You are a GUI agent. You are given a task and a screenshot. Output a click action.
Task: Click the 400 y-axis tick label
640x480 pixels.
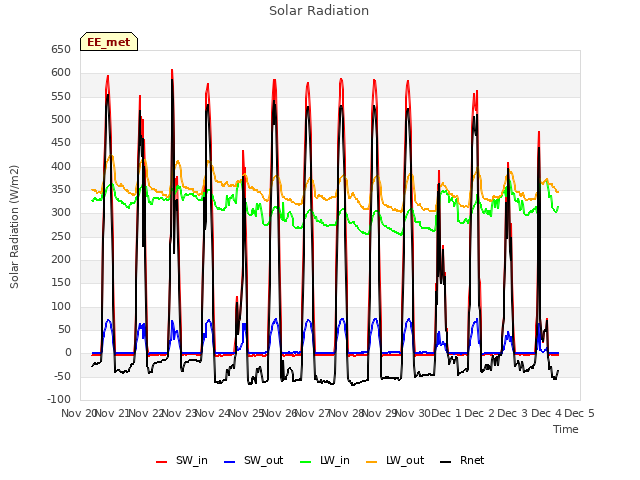point(61,166)
